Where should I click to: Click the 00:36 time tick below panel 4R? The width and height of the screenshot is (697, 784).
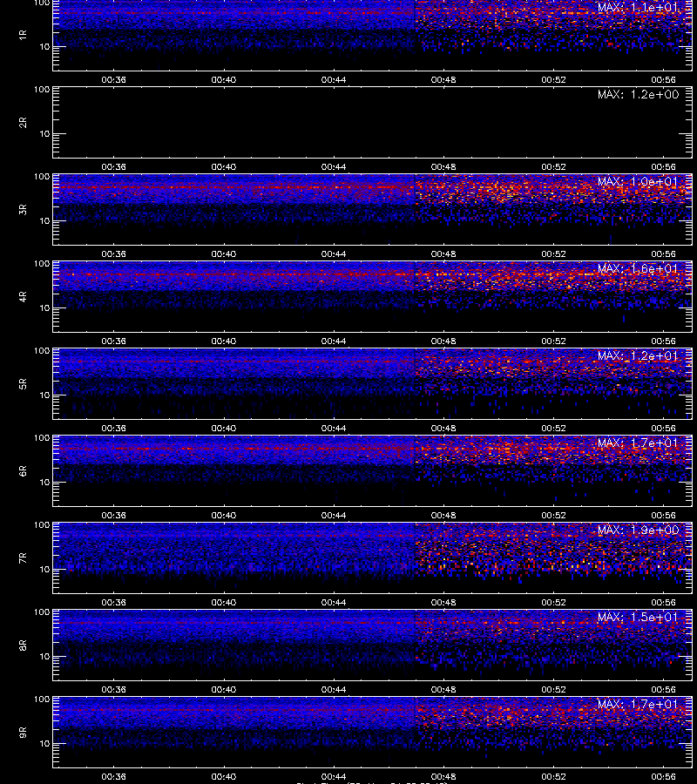pos(113,341)
